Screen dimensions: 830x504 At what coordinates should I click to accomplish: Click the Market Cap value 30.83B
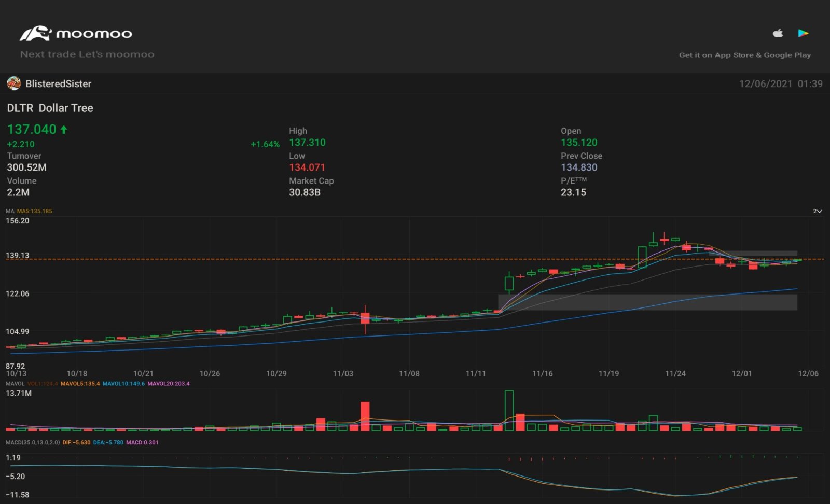(305, 192)
